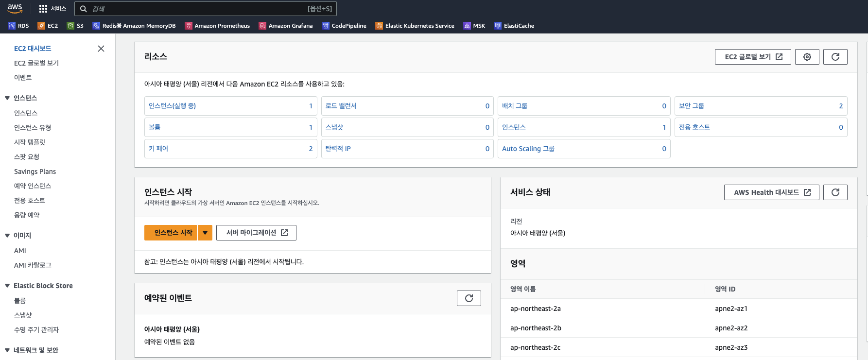
Task: Click external link icon in AWS Health 대시보드 button
Action: pos(807,192)
